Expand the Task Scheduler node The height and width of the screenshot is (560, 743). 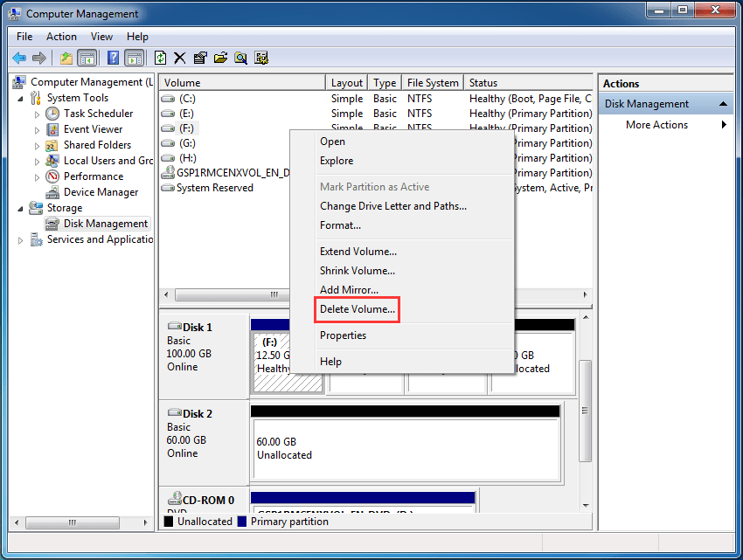click(37, 114)
